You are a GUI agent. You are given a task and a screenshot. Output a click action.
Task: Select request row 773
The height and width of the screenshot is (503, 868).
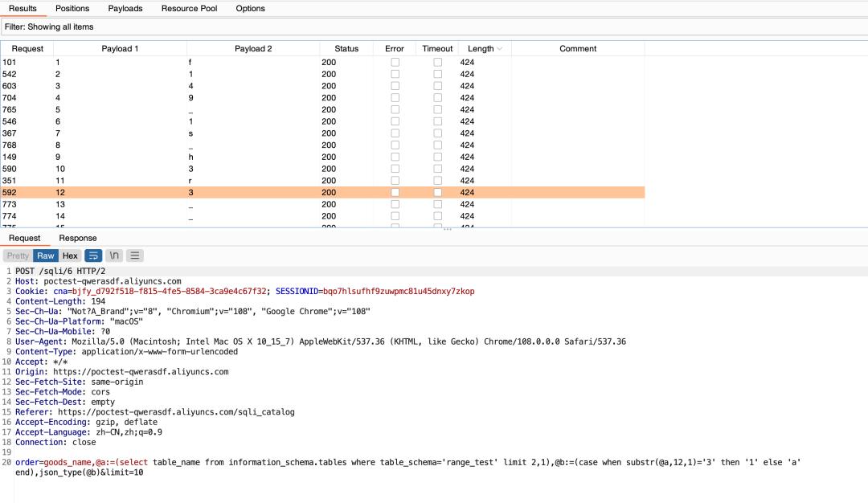323,204
